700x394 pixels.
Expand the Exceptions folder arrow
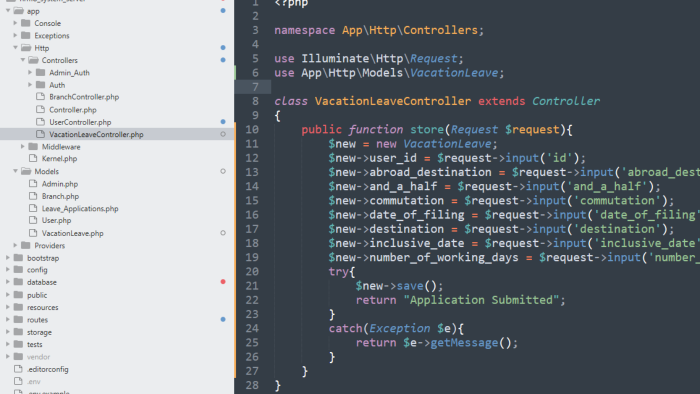[x=15, y=35]
